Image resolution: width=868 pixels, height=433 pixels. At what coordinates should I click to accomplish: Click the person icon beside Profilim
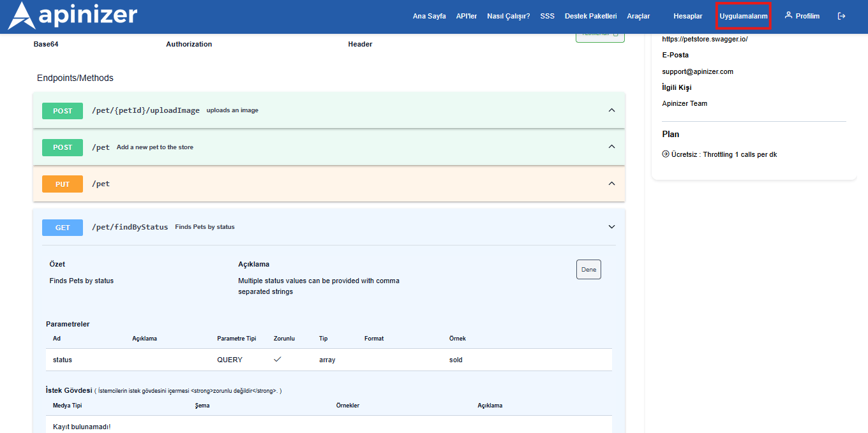[x=788, y=15]
